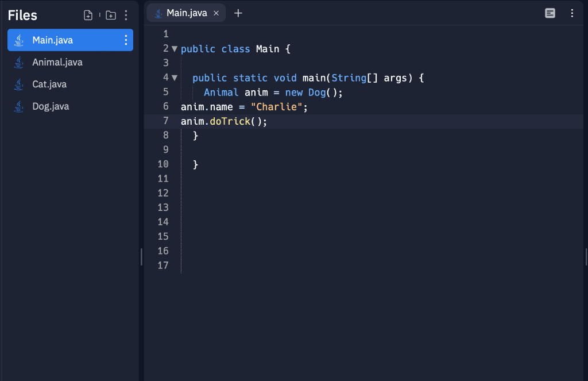Click Java icon beside Animal.java

(x=19, y=62)
